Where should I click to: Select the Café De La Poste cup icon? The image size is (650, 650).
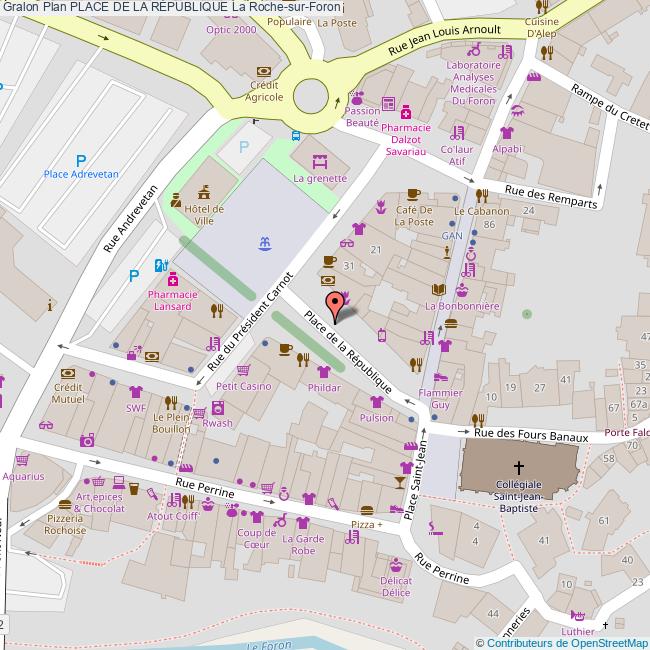(413, 194)
